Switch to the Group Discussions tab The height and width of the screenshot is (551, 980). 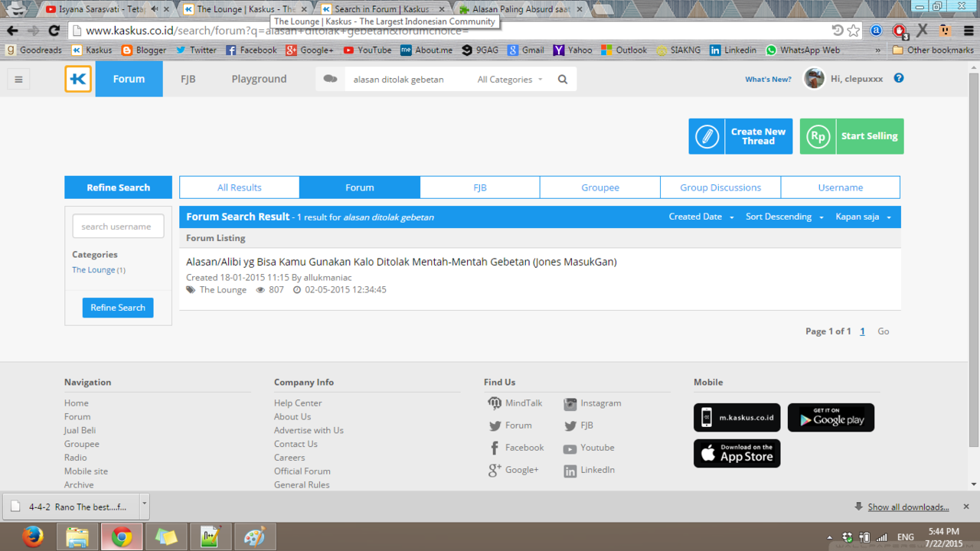720,187
